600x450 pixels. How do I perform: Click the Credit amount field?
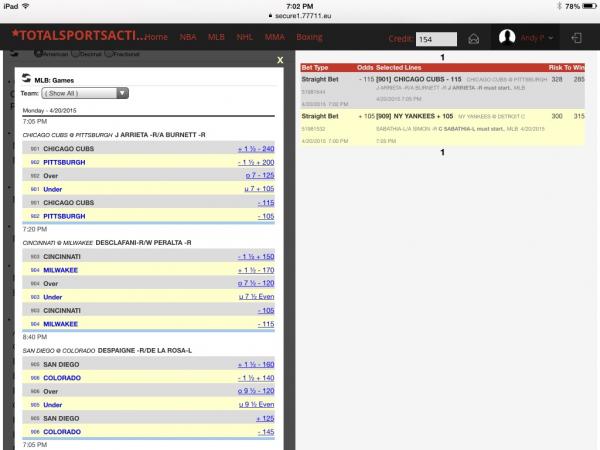[436, 38]
